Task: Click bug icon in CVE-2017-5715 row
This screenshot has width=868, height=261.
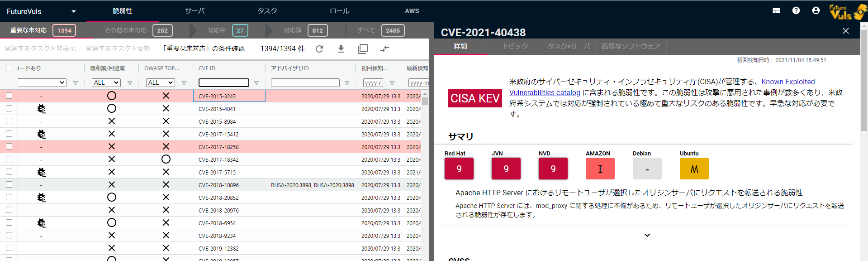Action: tap(41, 172)
